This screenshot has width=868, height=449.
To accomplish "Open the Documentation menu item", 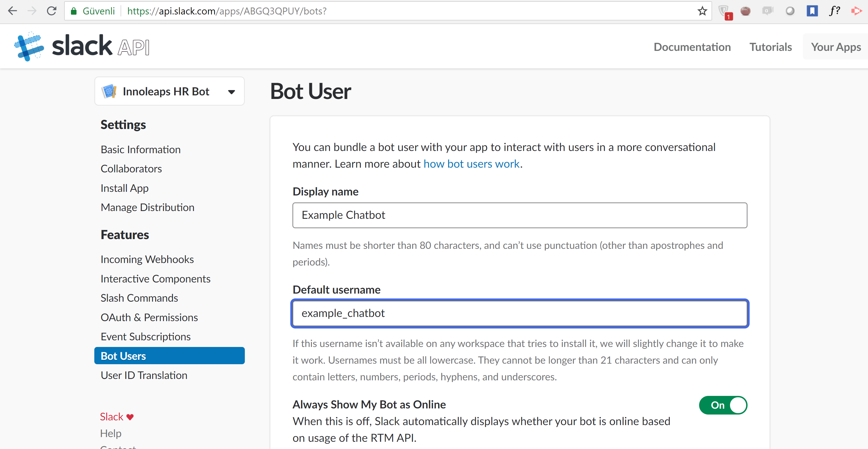I will [692, 47].
